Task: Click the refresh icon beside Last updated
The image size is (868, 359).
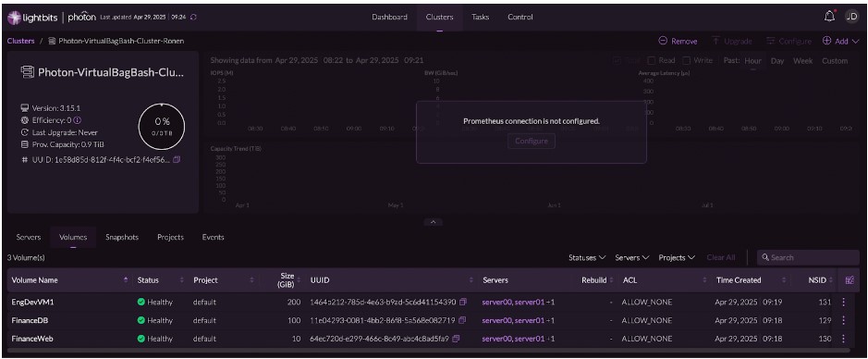Action: click(x=194, y=18)
